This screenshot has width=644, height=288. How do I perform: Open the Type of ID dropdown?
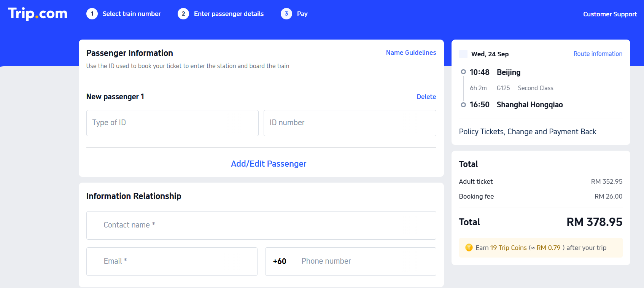(172, 123)
